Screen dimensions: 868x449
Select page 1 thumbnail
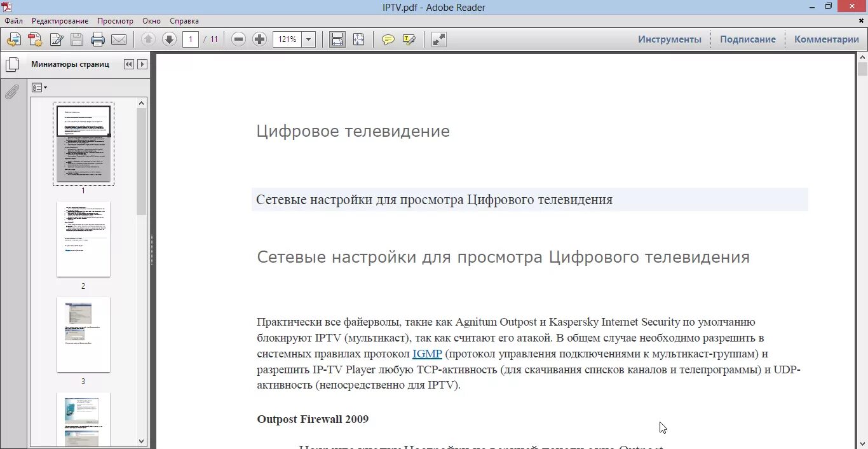(83, 144)
